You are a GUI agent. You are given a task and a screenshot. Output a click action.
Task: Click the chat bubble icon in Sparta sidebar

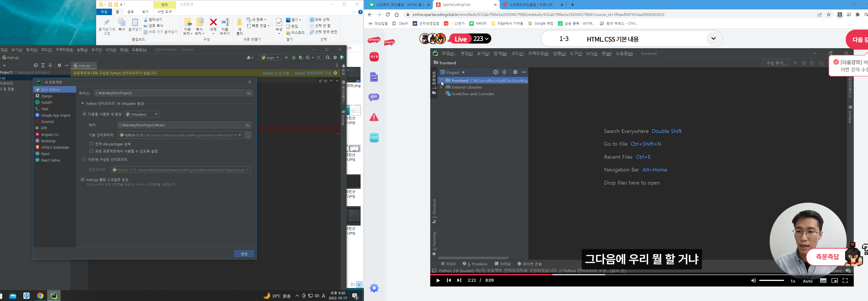(x=374, y=97)
